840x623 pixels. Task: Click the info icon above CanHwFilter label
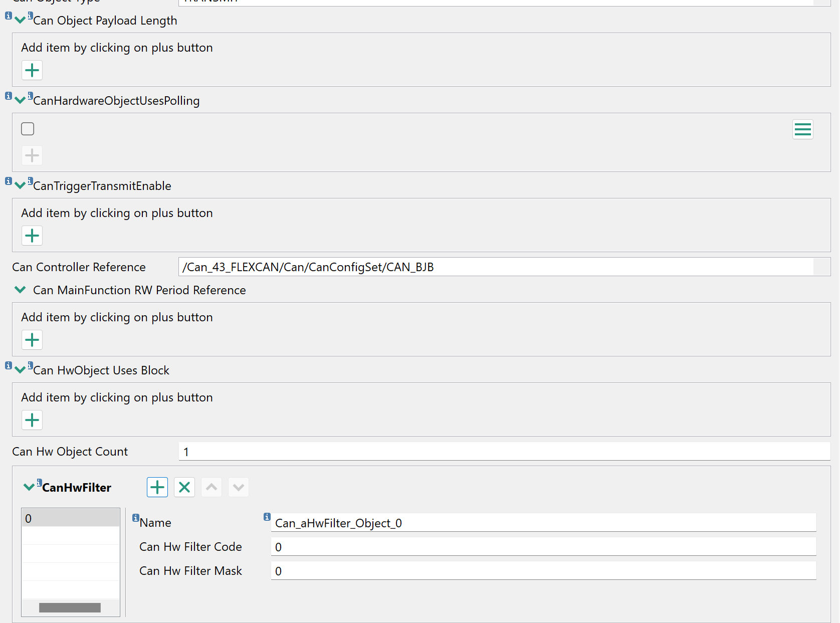38,482
